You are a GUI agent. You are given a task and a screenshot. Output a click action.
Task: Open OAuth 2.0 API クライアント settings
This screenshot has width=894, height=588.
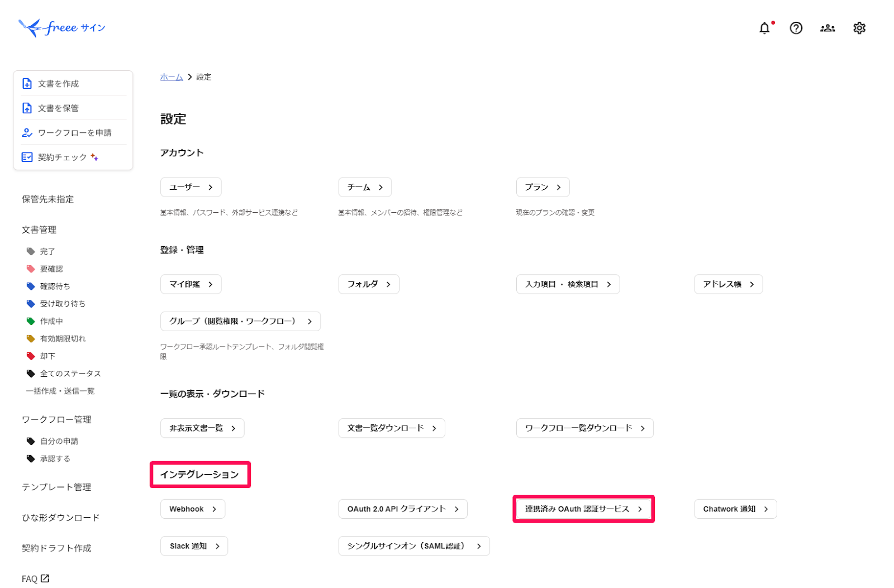(403, 509)
